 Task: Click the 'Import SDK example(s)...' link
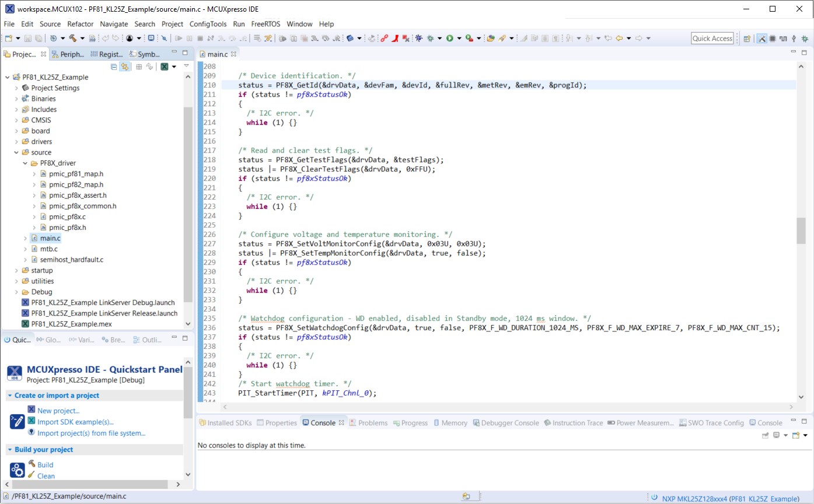coord(75,422)
